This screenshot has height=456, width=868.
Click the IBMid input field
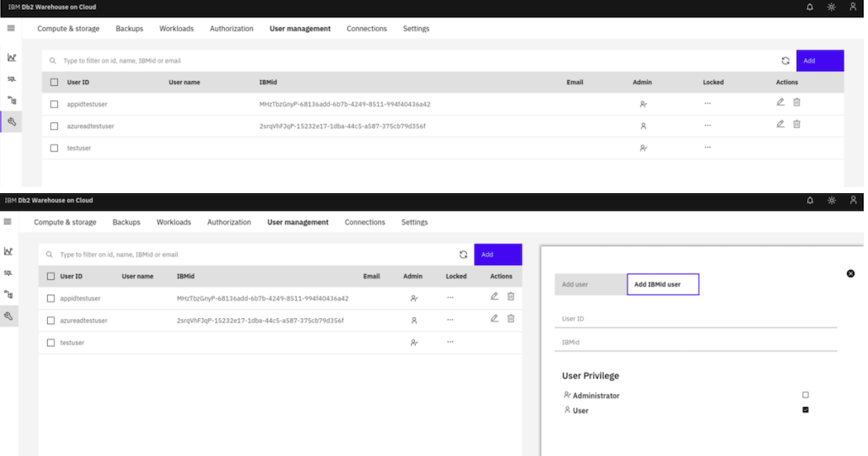pos(696,342)
